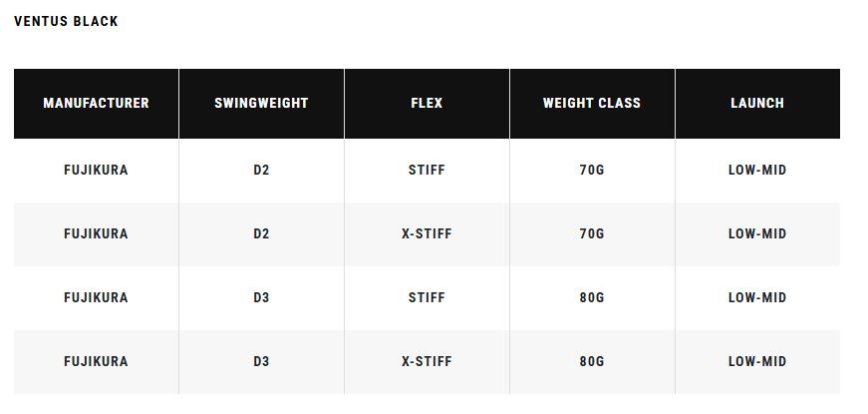Click the MANUFACTURER column header
This screenshot has width=868, height=414.
coord(96,103)
